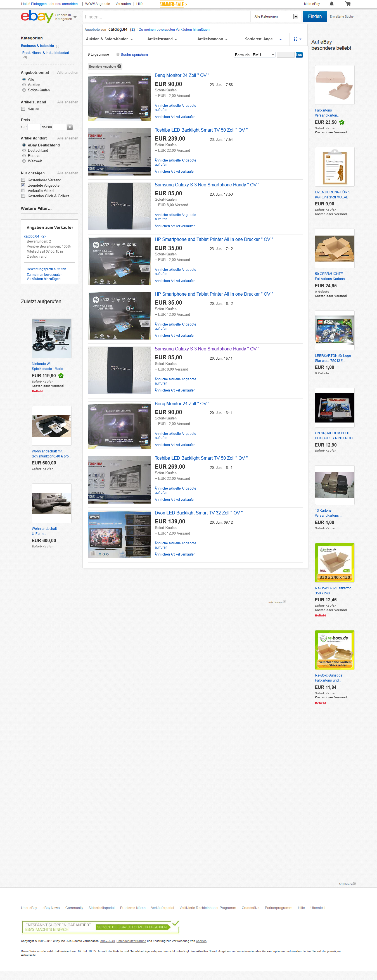Image resolution: width=377 pixels, height=980 pixels.
Task: Select the Deutschland location radio
Action: tap(24, 150)
